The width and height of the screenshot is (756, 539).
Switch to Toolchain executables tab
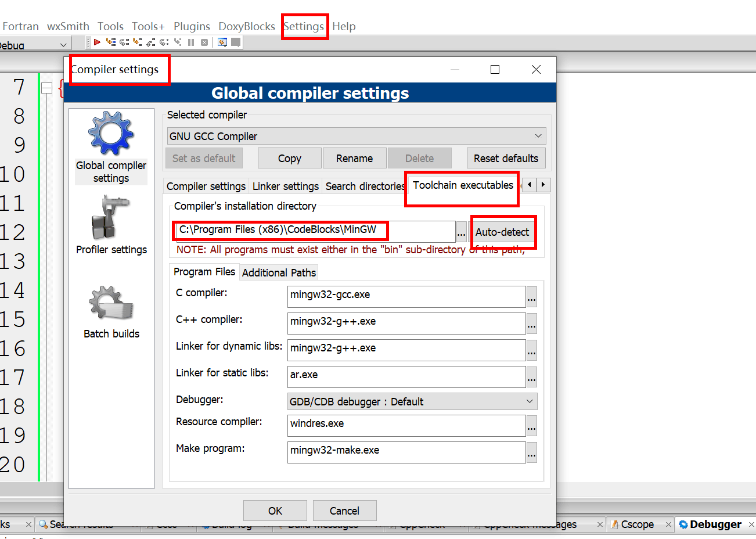[x=463, y=185]
